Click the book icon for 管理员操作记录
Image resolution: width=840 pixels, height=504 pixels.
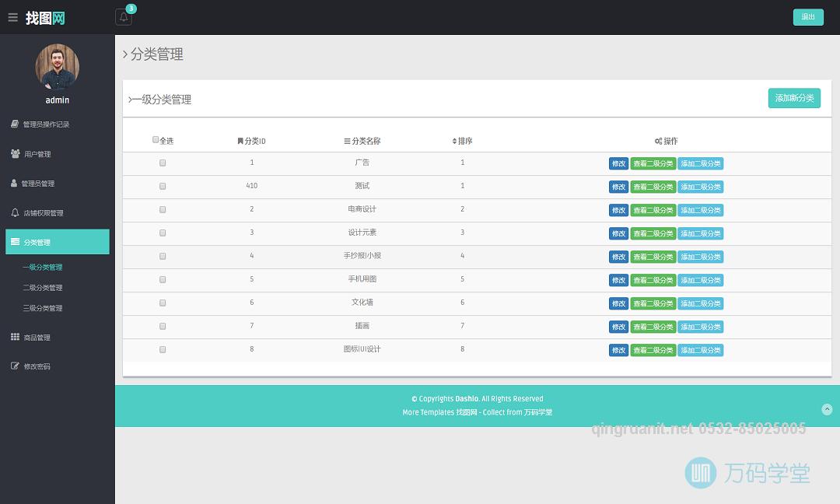click(x=15, y=124)
